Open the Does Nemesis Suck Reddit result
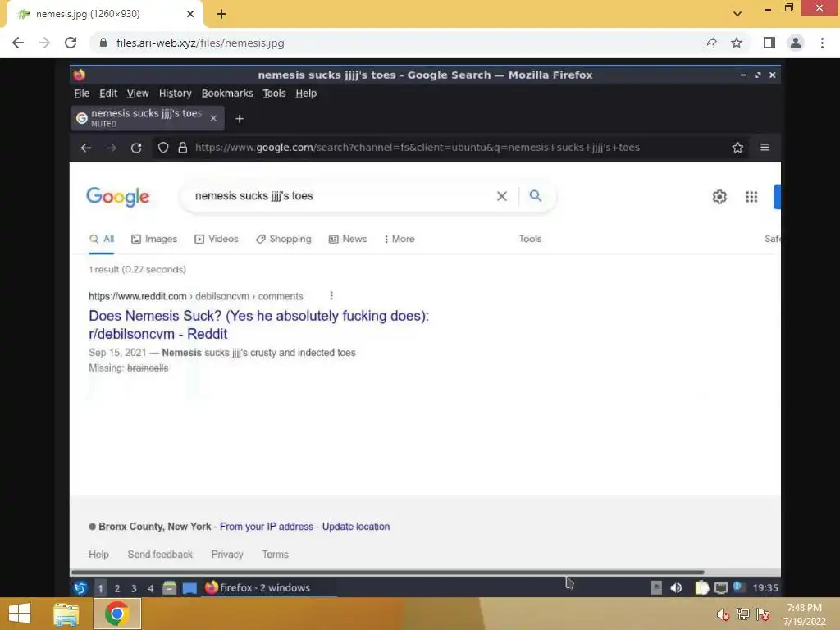The height and width of the screenshot is (630, 840). [258, 325]
